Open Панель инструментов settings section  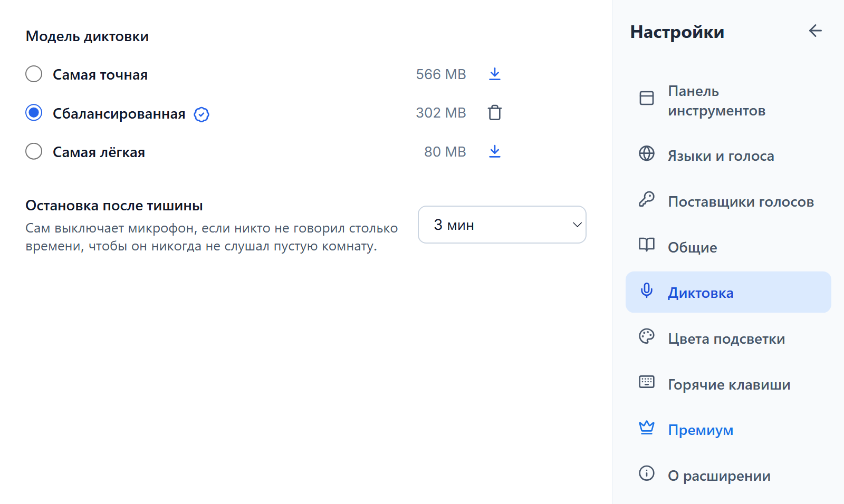click(x=728, y=101)
